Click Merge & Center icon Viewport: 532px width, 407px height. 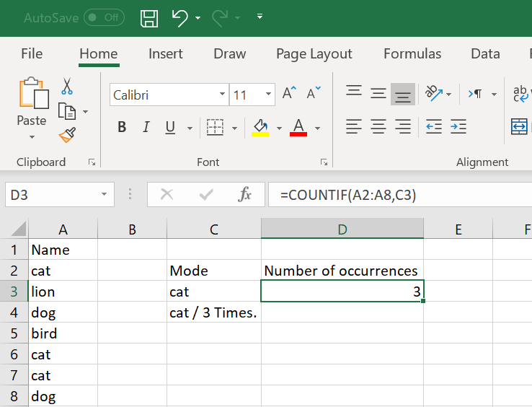520,126
